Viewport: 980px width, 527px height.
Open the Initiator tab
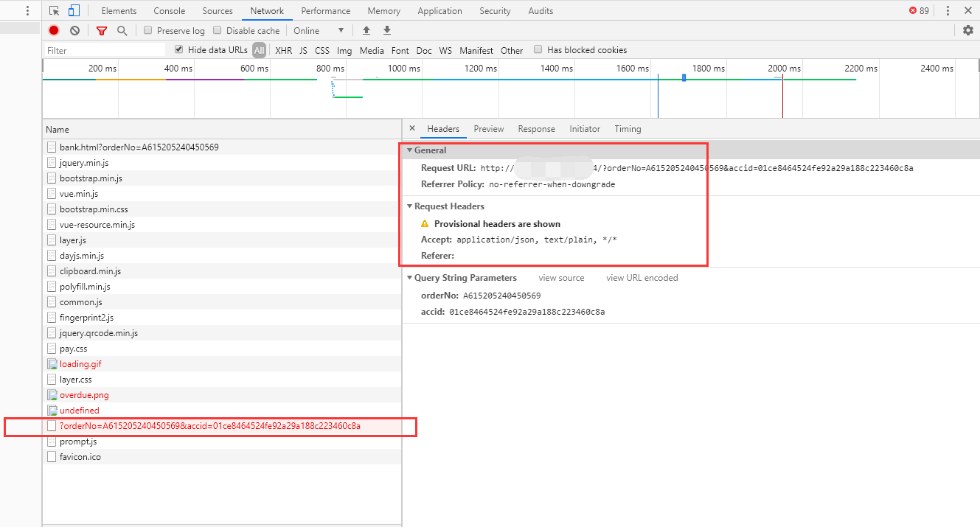click(x=585, y=128)
